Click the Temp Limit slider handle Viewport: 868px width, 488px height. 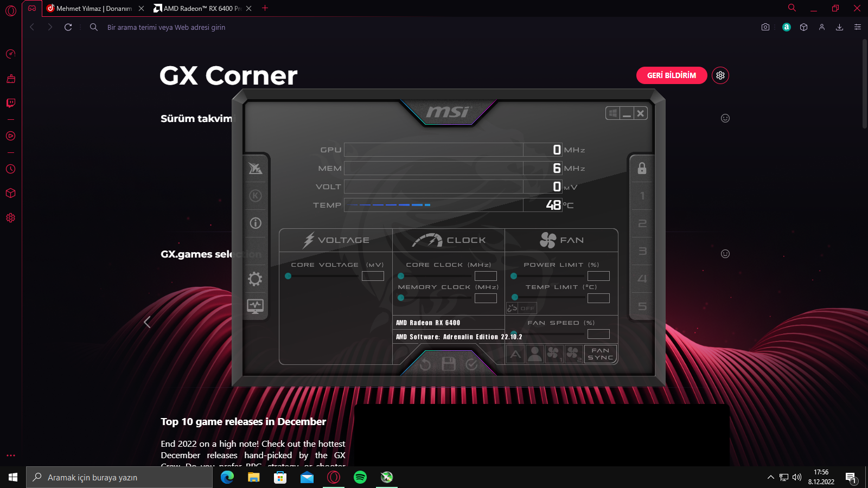pyautogui.click(x=515, y=297)
